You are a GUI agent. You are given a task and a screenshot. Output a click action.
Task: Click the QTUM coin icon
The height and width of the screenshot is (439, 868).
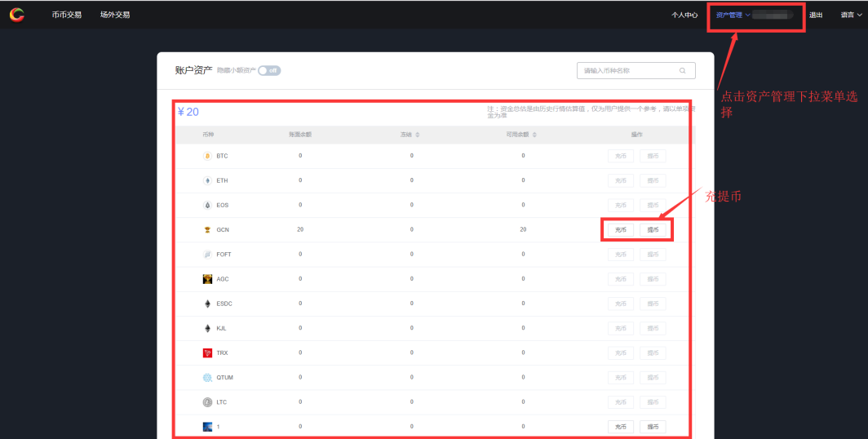207,378
